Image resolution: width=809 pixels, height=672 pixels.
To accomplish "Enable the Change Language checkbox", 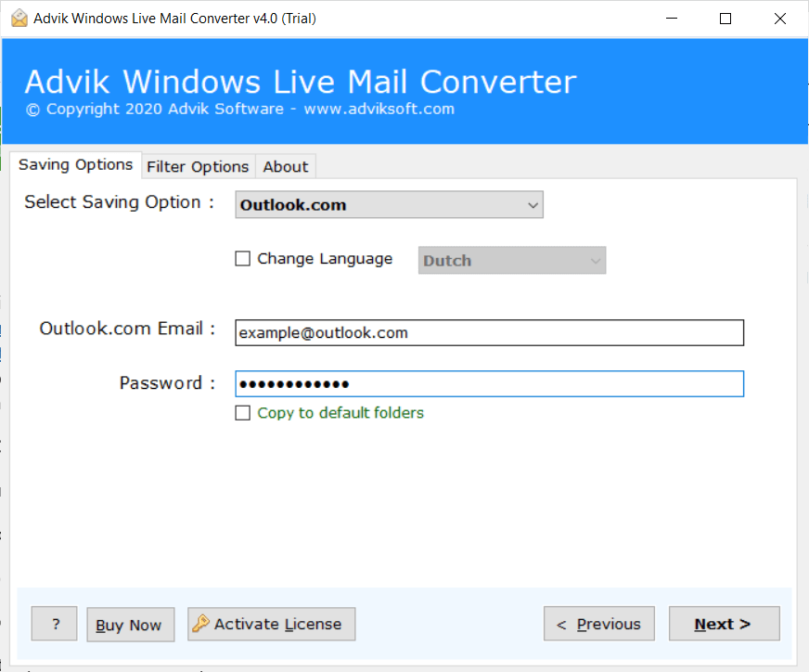I will 242,259.
